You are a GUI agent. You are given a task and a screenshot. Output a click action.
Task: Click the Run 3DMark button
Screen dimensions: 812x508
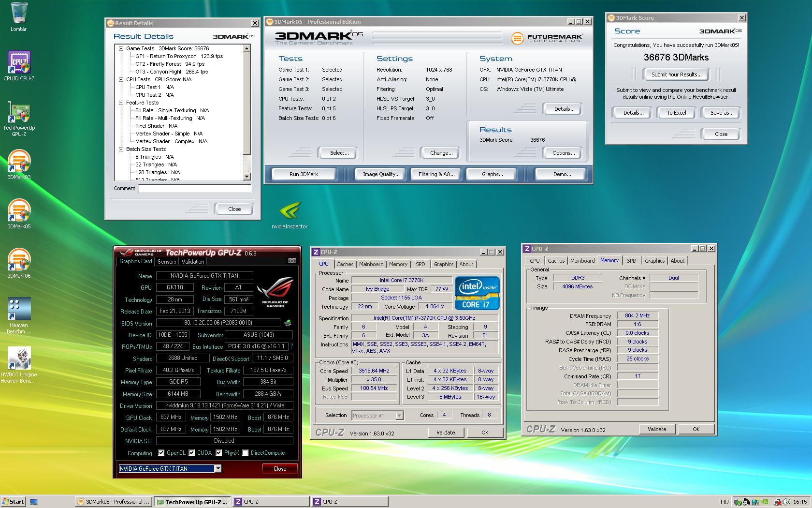304,174
